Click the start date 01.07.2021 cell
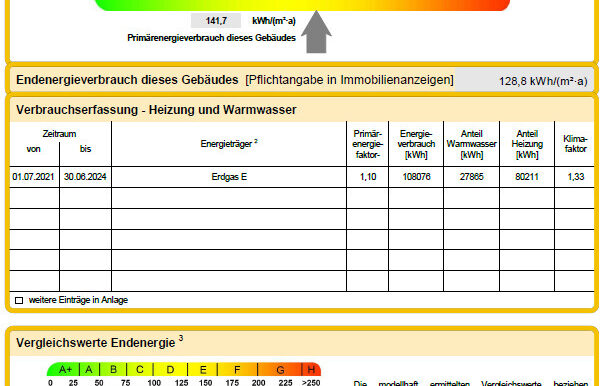Viewport: 606px width, 386px height. 34,177
